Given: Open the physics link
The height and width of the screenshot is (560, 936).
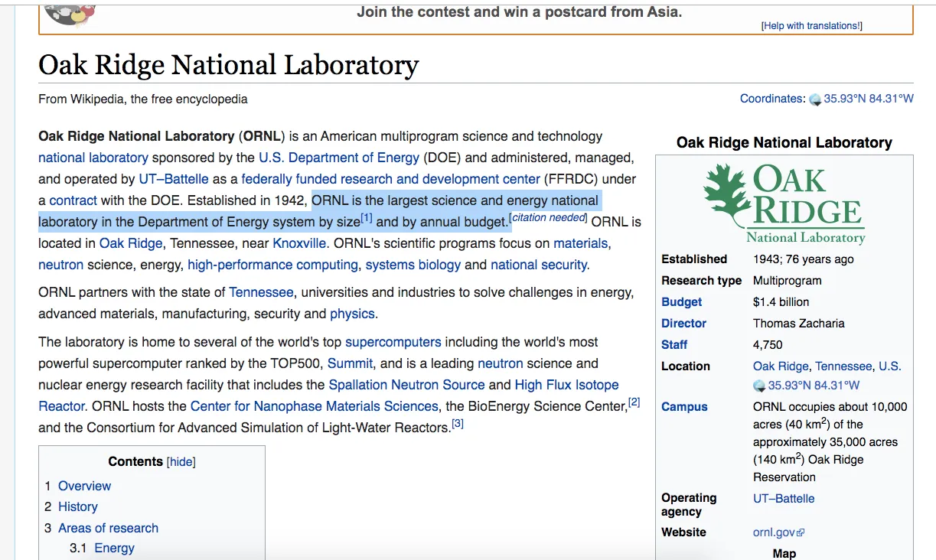Looking at the screenshot, I should click(352, 314).
